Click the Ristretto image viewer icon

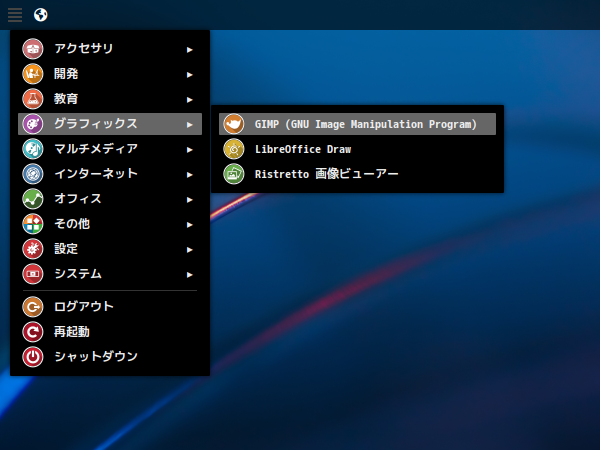pyautogui.click(x=233, y=174)
